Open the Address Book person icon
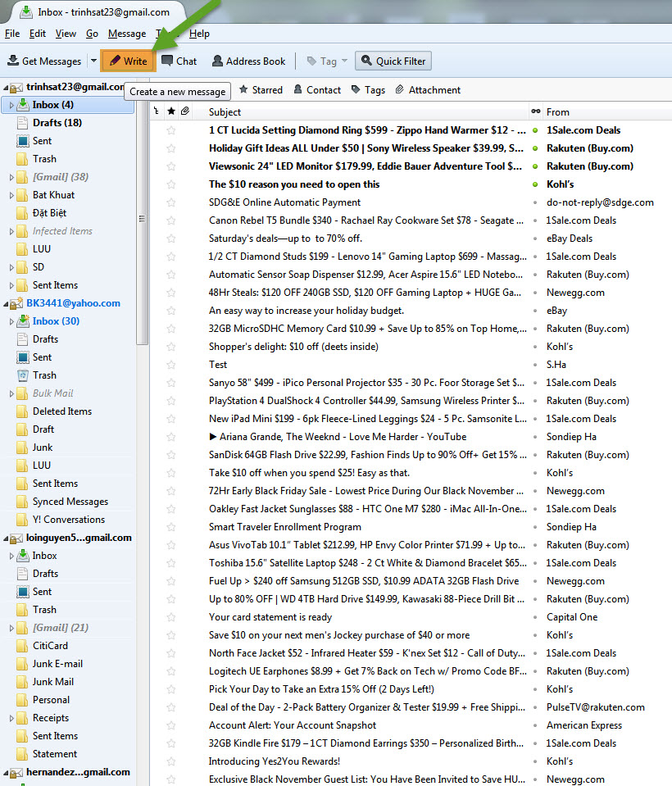Screen dimensions: 672x786 (x=217, y=61)
